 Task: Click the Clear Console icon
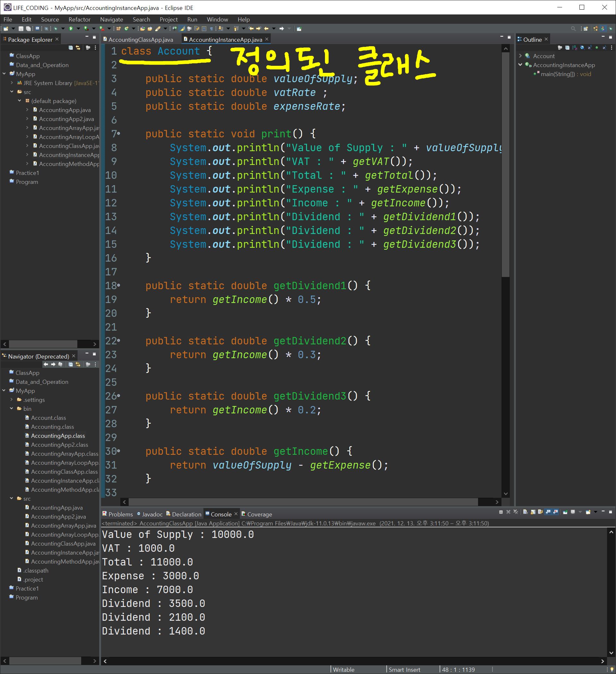click(525, 512)
